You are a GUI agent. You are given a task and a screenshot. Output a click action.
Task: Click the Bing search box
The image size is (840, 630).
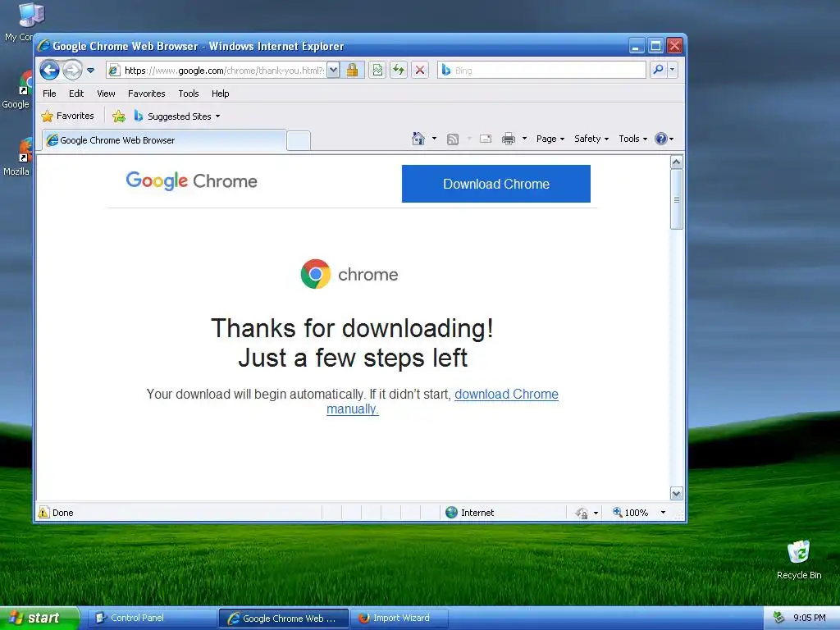pos(542,71)
